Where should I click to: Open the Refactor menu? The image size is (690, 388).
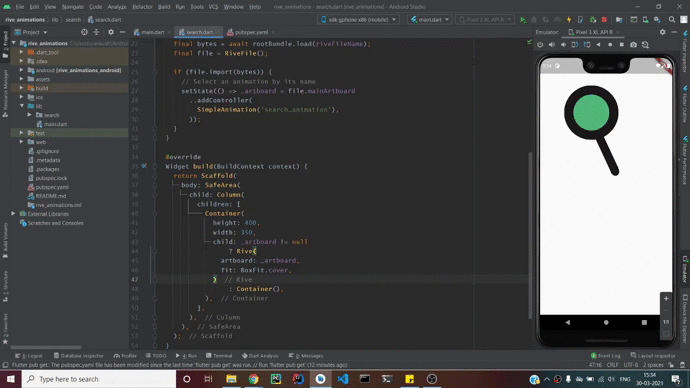[142, 7]
